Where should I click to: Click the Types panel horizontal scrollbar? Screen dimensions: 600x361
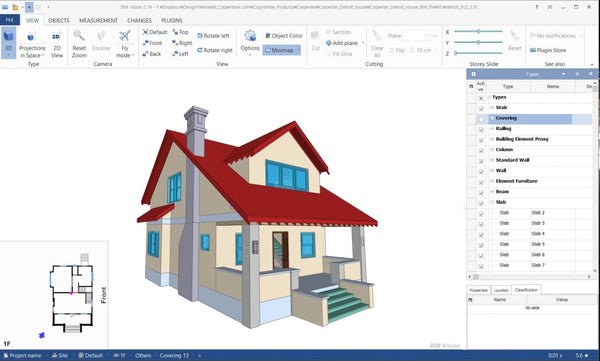tap(530, 276)
